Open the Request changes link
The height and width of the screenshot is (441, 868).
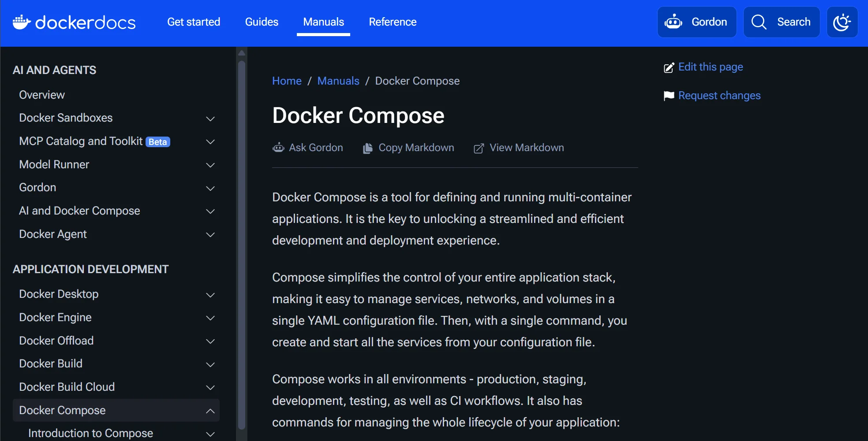(x=719, y=96)
